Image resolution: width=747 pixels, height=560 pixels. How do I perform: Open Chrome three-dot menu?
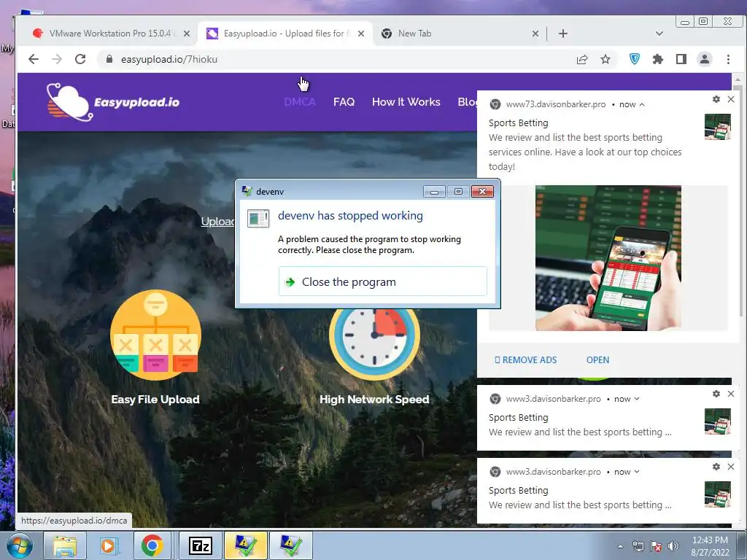point(728,59)
